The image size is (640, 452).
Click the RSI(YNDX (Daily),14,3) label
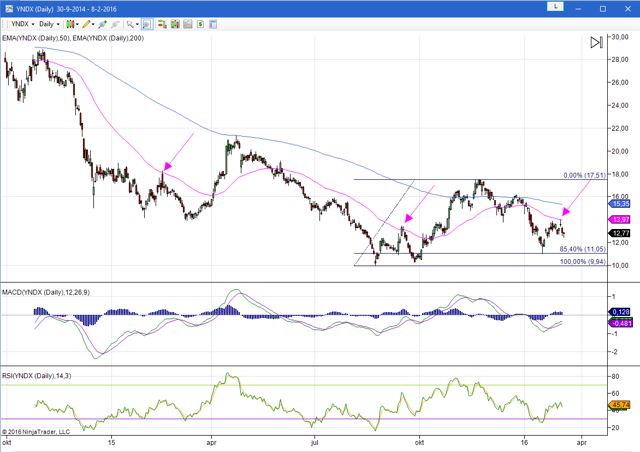click(36, 376)
